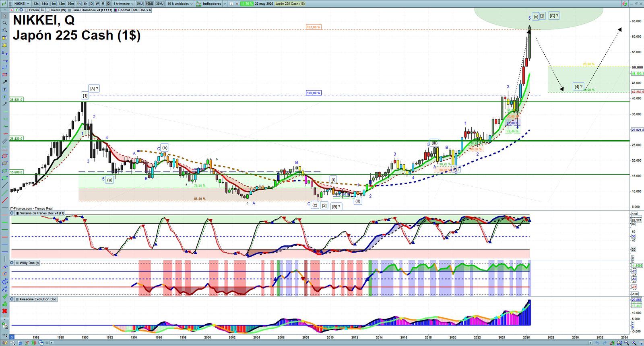Select the blue text label tool
The width and height of the screenshot is (644, 346).
[5, 89]
